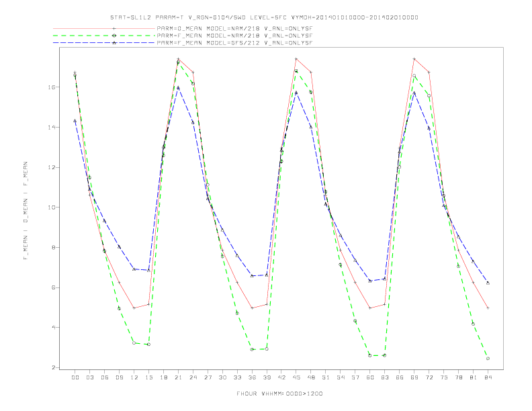532x411 pixels.
Task: Click y-axis tick label 2
Action: pos(53,367)
